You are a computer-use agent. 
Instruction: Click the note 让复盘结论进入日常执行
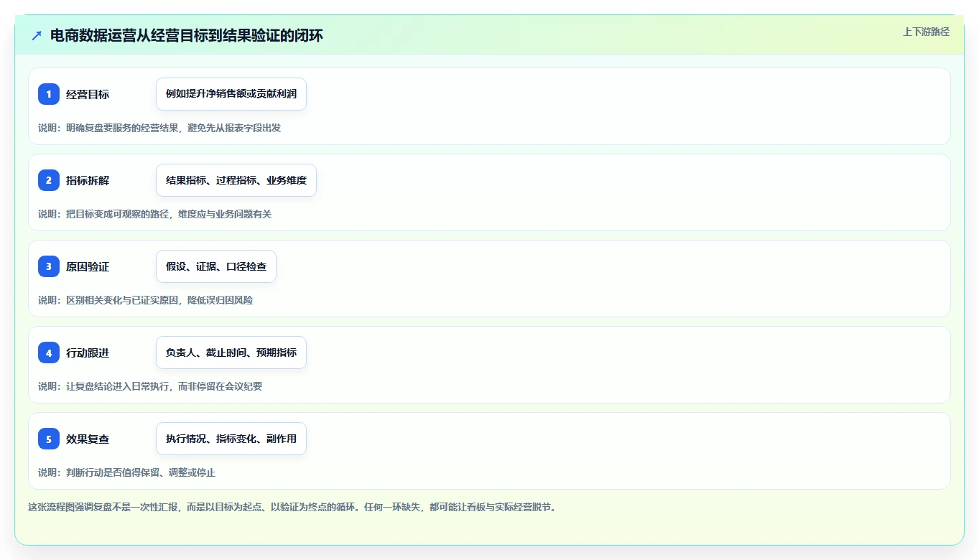click(150, 386)
